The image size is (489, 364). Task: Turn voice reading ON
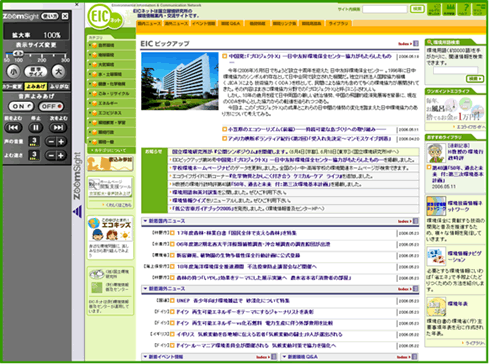[21, 106]
